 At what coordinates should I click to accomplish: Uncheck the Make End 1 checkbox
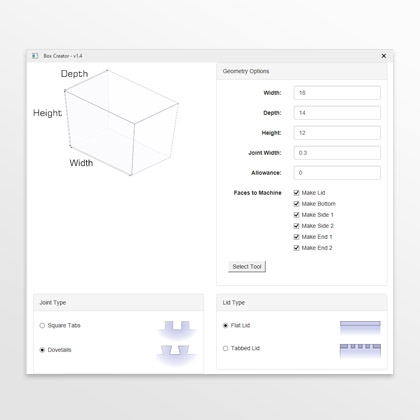[296, 237]
